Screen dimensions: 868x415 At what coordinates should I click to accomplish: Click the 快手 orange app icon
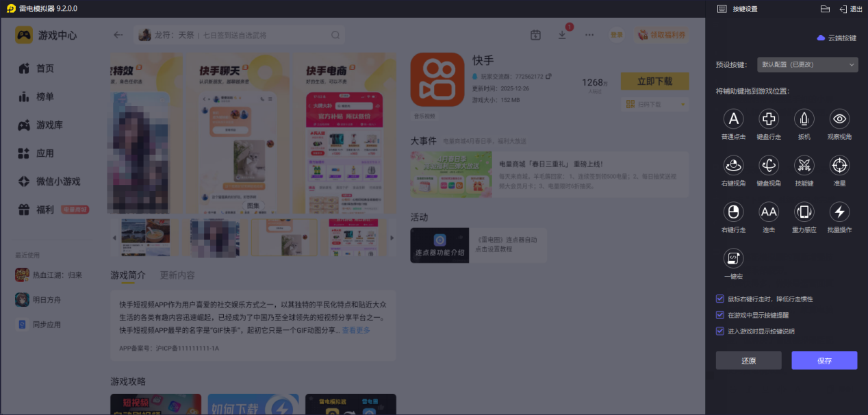point(437,79)
